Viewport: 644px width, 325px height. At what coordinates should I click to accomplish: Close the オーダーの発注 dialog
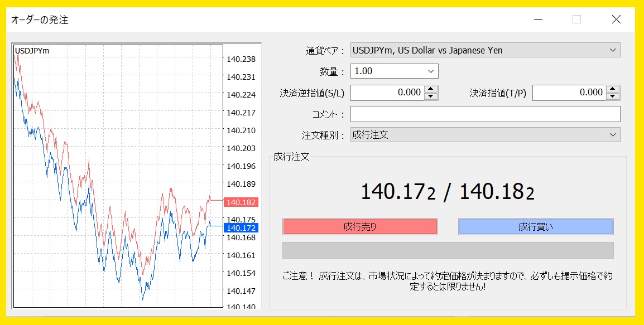coord(616,20)
